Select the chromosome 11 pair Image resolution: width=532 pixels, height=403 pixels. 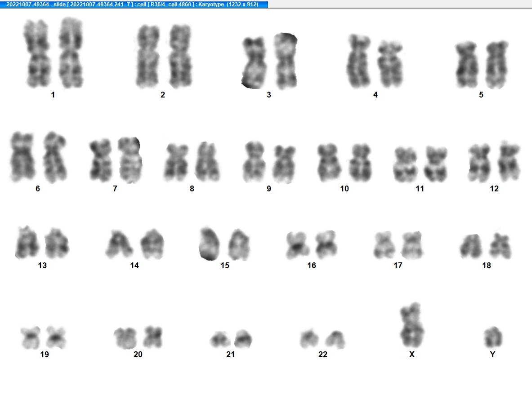coord(420,164)
